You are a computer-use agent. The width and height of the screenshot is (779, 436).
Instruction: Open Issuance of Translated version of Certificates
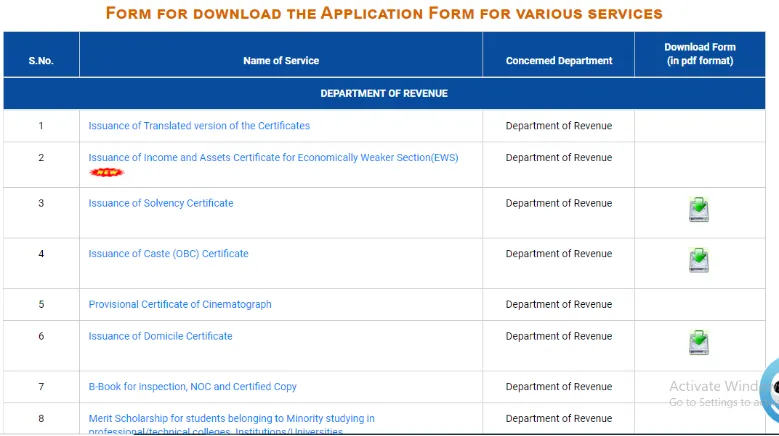(x=199, y=126)
